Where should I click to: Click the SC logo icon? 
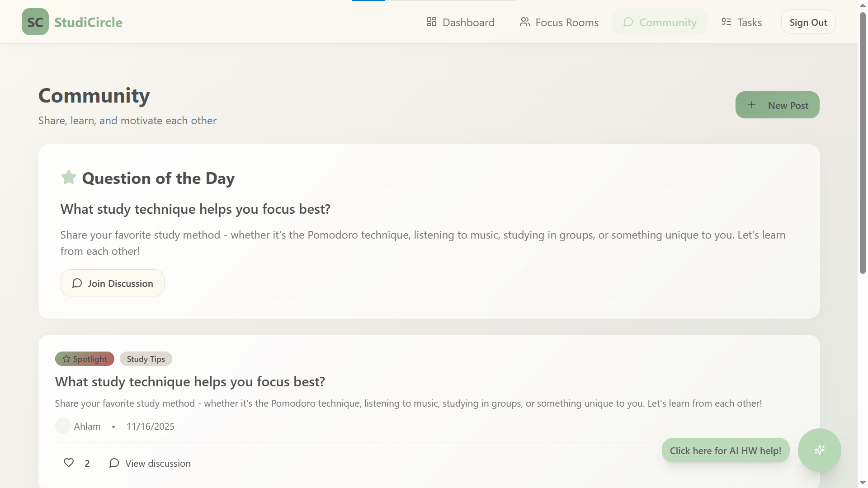click(35, 22)
